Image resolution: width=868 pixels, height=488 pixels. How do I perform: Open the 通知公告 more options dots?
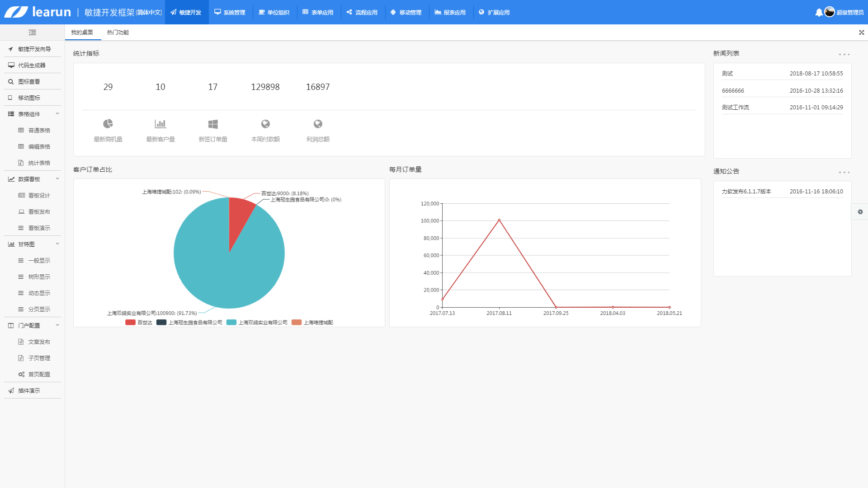[844, 172]
